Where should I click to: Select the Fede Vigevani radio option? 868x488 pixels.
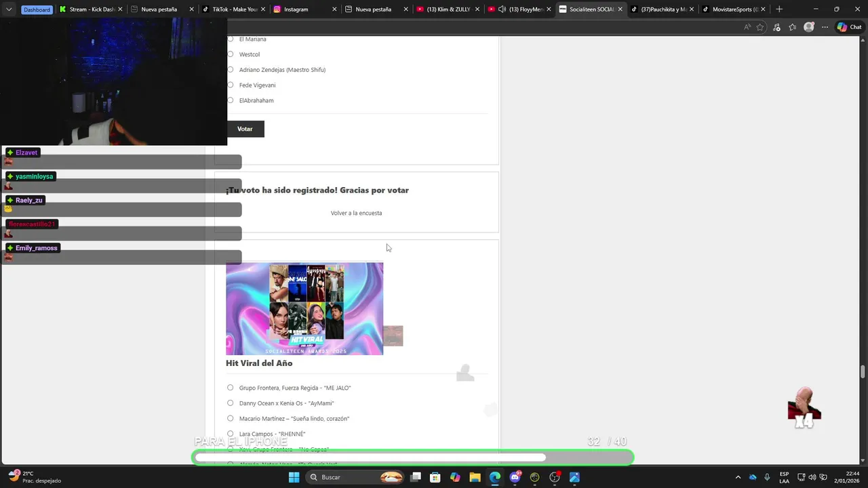pos(231,85)
